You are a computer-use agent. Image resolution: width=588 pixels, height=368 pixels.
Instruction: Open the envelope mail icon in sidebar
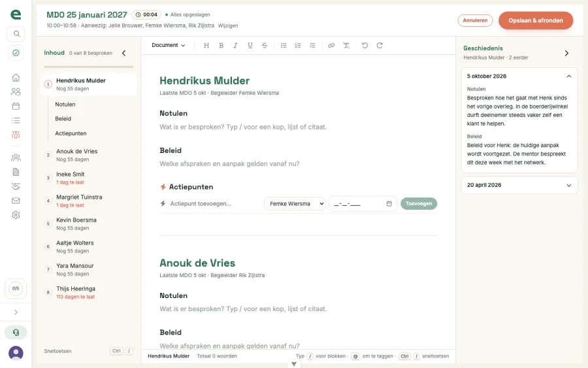pyautogui.click(x=16, y=201)
